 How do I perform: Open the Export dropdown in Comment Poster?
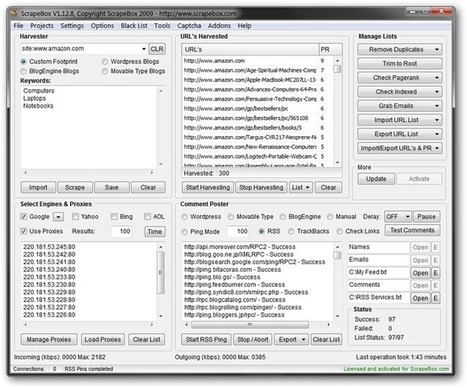click(291, 339)
